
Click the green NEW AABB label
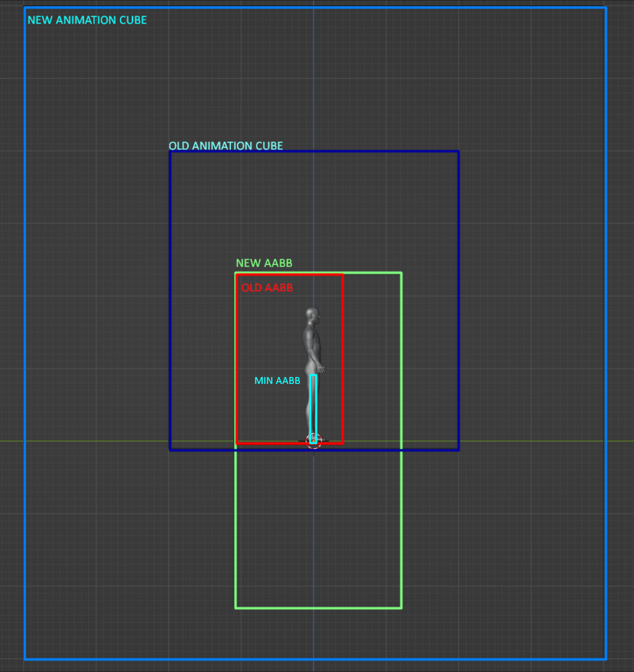click(x=264, y=263)
